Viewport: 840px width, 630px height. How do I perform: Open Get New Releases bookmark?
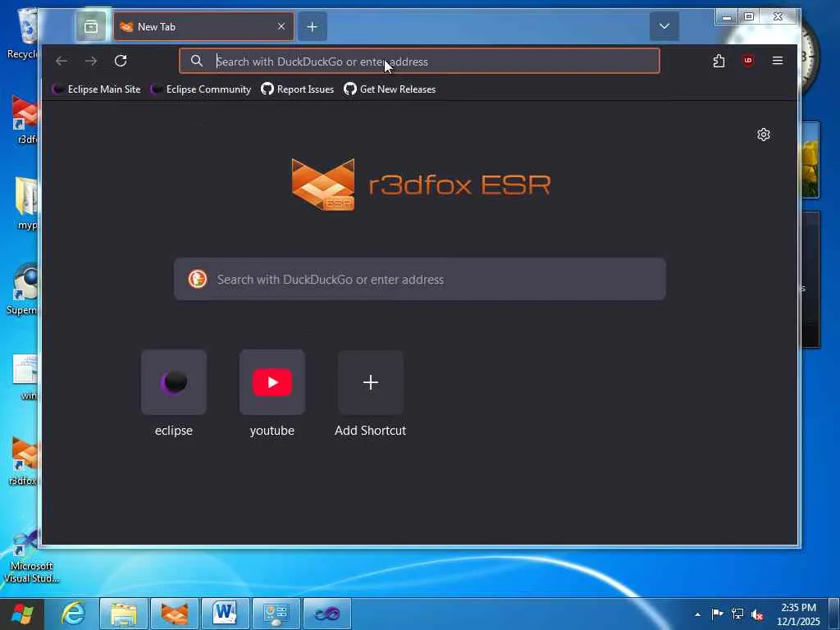click(x=390, y=89)
